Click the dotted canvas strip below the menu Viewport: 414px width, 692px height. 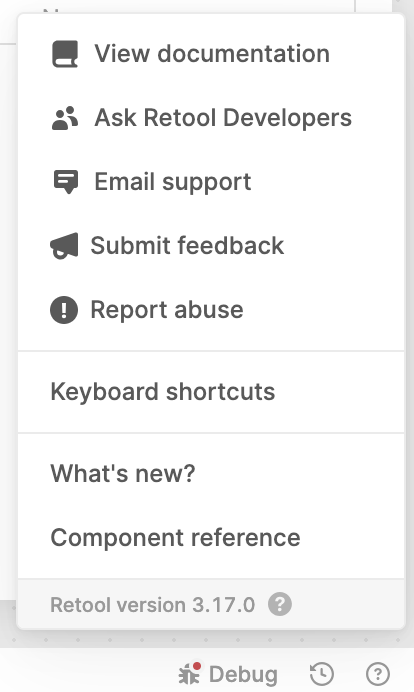point(207,639)
